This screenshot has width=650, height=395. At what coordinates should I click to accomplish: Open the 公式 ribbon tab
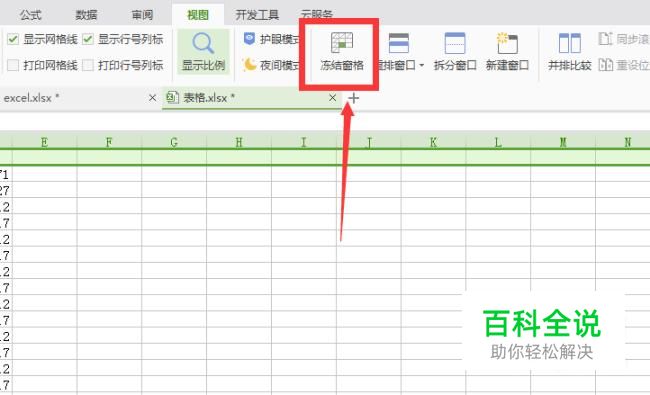click(31, 15)
